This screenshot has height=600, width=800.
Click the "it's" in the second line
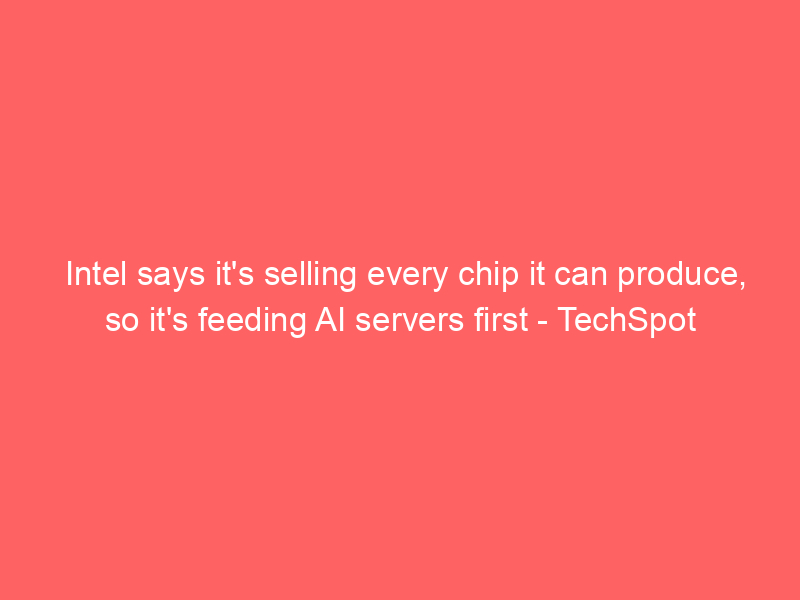(x=168, y=320)
